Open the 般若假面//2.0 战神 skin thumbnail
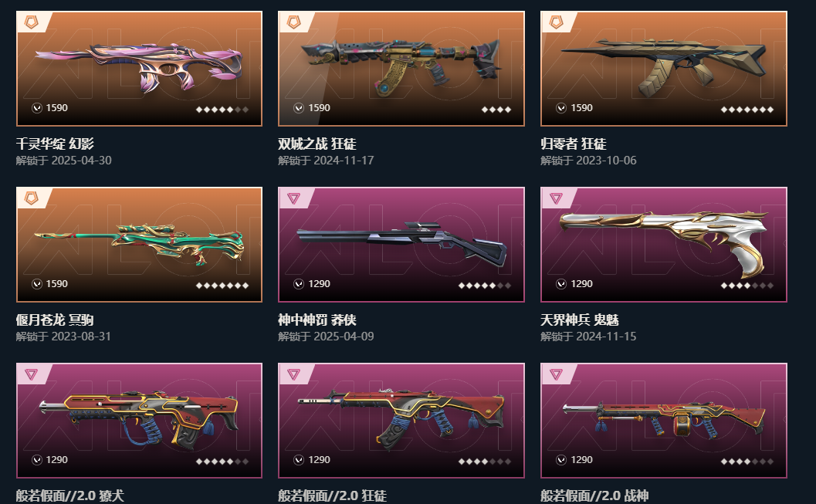The image size is (816, 504). [663, 421]
